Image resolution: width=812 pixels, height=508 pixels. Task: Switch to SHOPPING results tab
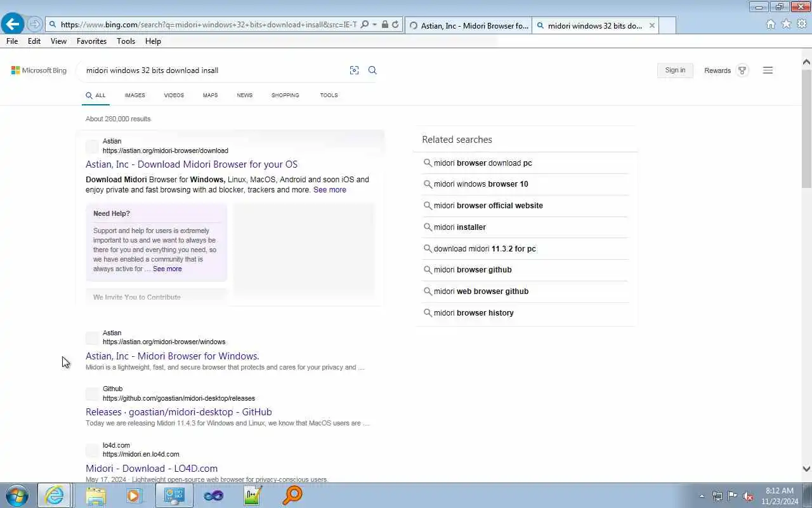tap(285, 95)
